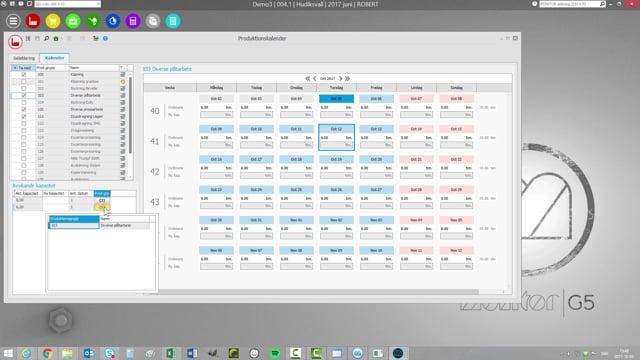Viewport: 640px width, 360px height.
Task: Open the top-left search box dropdown arrow
Action: coord(98,4)
